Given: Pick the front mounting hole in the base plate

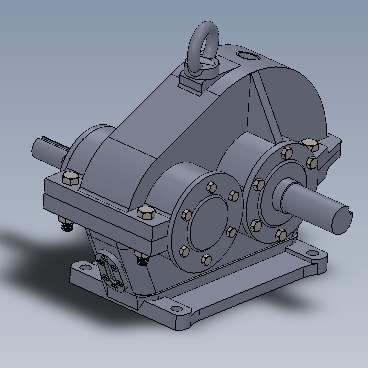Looking at the screenshot, I should coord(177,309).
